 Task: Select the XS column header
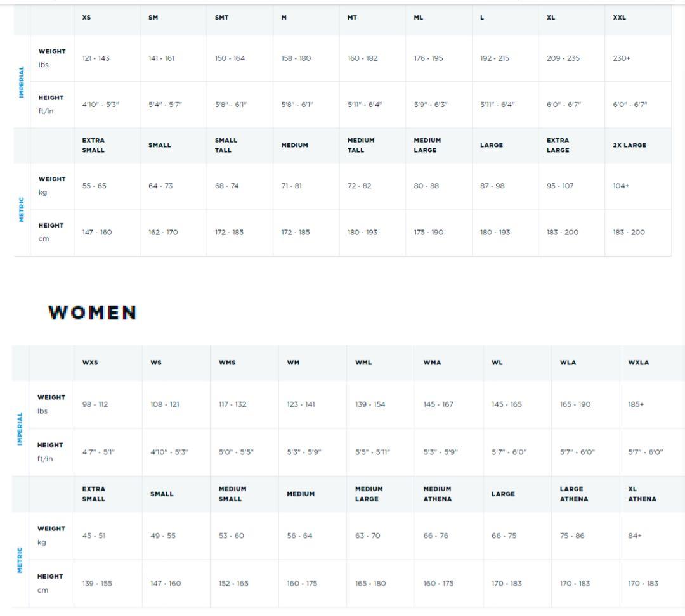click(x=86, y=18)
